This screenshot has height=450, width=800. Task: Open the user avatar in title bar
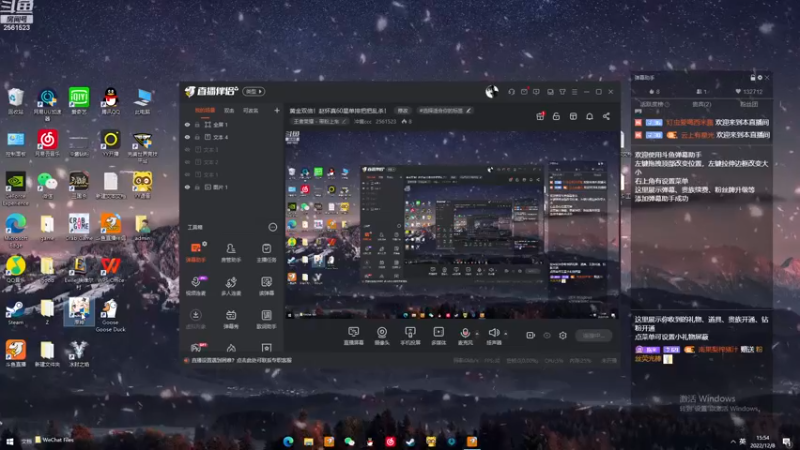(x=492, y=91)
